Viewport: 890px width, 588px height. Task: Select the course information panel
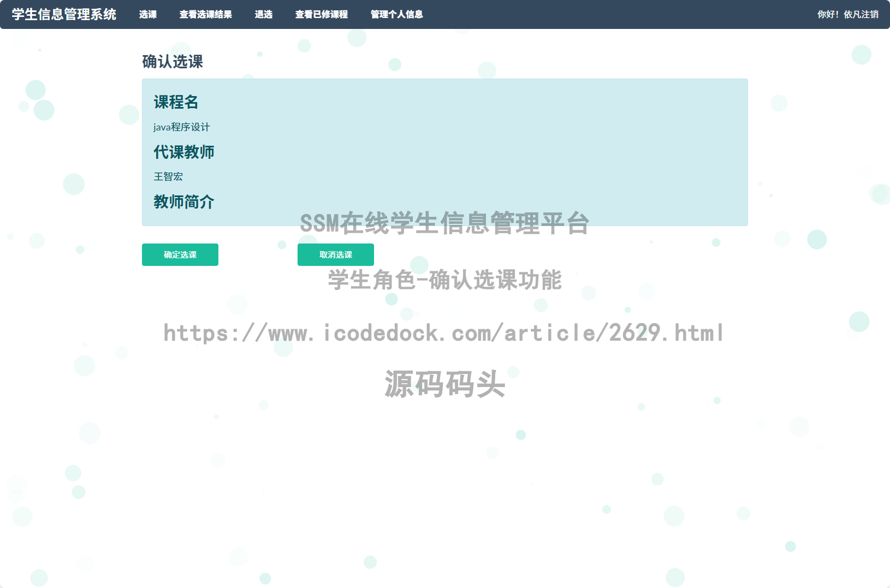444,153
